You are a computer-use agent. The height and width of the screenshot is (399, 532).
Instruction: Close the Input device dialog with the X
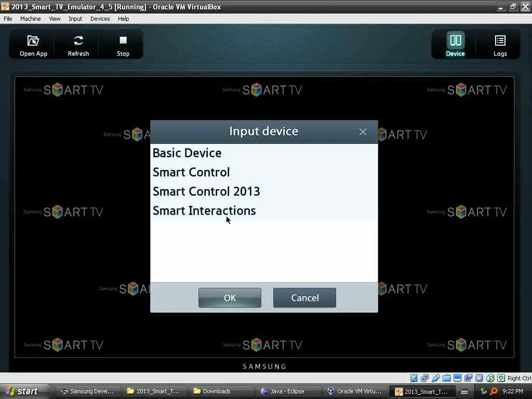point(363,131)
